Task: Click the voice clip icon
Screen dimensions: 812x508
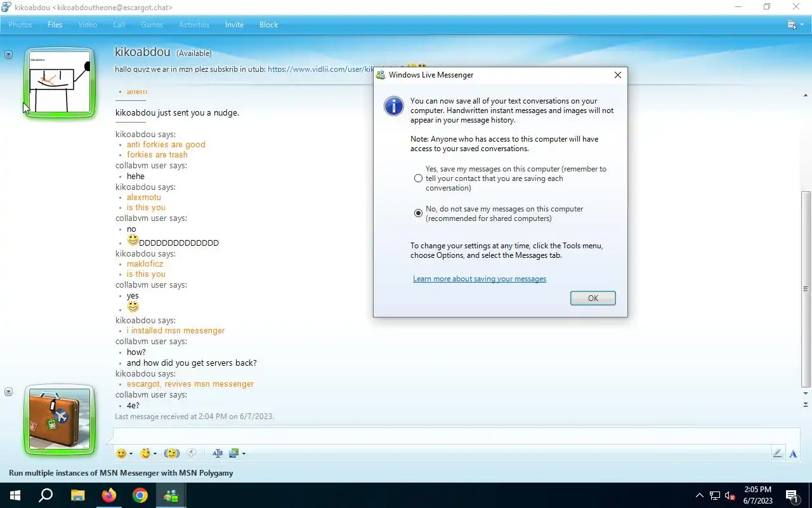Action: [x=192, y=453]
